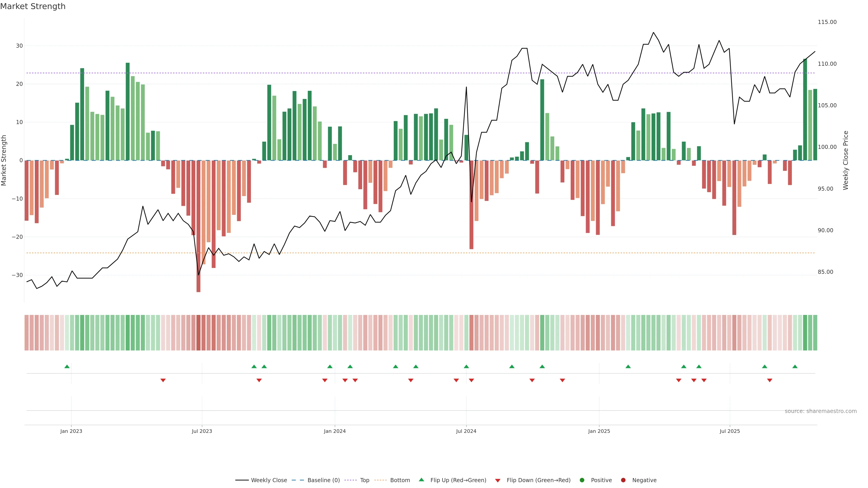The image size is (868, 488).
Task: Click the last red flip-down triangle marker
Action: 770,380
